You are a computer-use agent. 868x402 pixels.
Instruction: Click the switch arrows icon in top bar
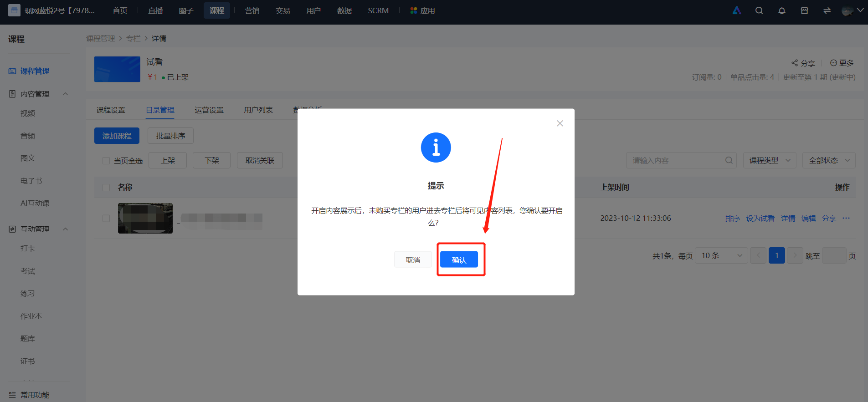(x=827, y=10)
